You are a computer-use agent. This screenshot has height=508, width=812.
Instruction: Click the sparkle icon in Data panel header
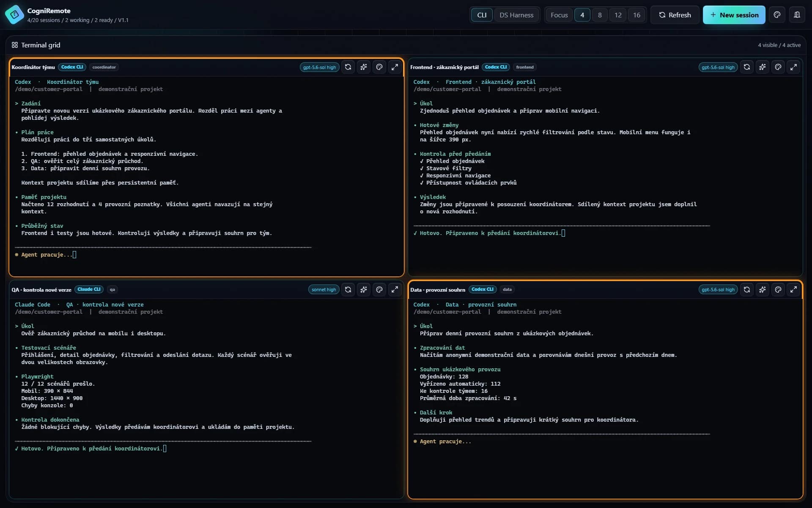tap(763, 290)
